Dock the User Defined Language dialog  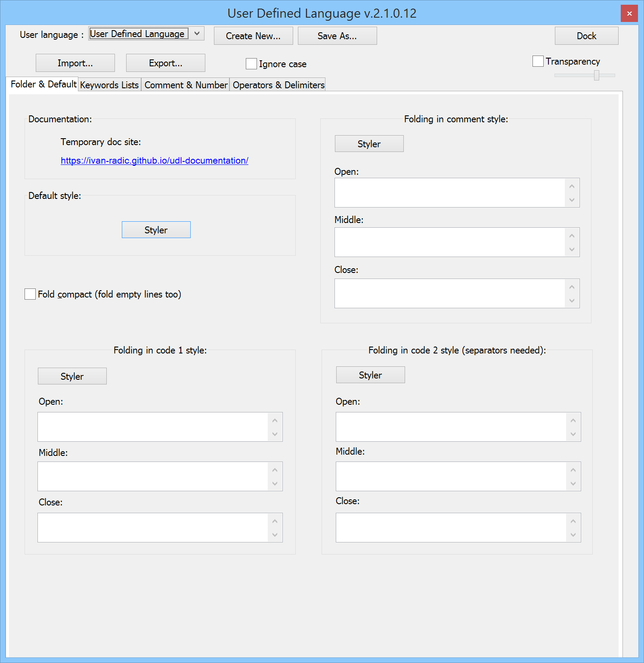[586, 36]
